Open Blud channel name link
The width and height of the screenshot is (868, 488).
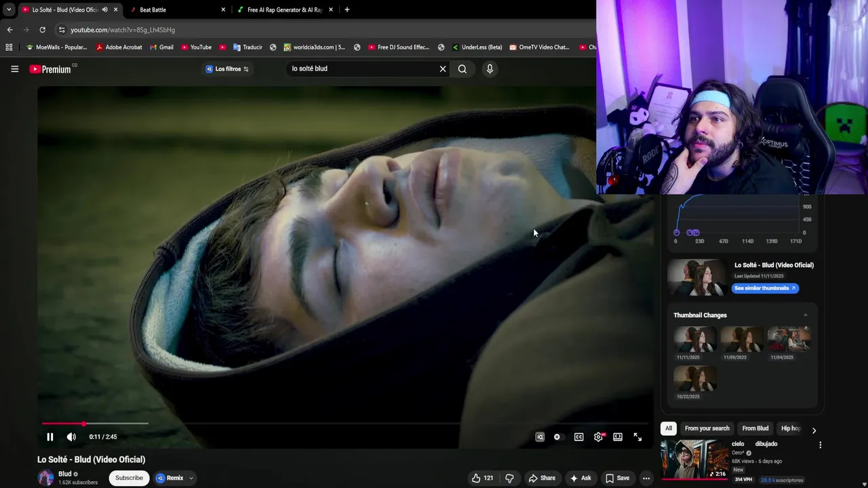[65, 474]
